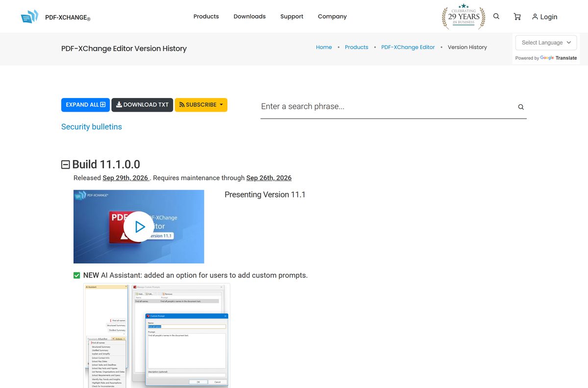Viewport: 588px width, 388px height.
Task: Click the 29 Years in Business badge
Action: point(464,16)
